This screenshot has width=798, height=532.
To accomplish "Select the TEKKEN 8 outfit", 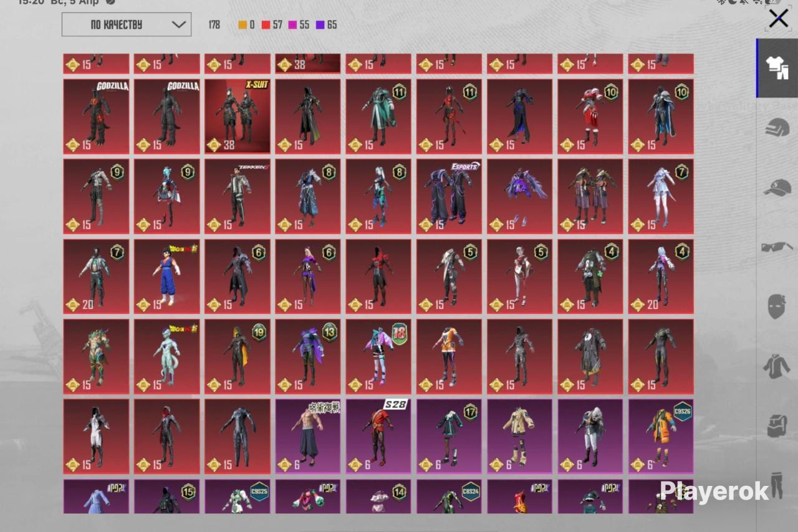I will [x=238, y=196].
